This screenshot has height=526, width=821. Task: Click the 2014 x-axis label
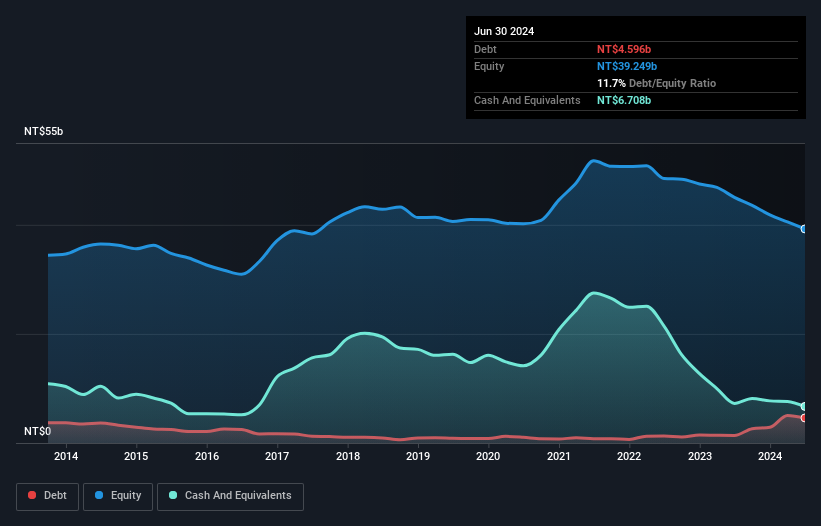66,456
